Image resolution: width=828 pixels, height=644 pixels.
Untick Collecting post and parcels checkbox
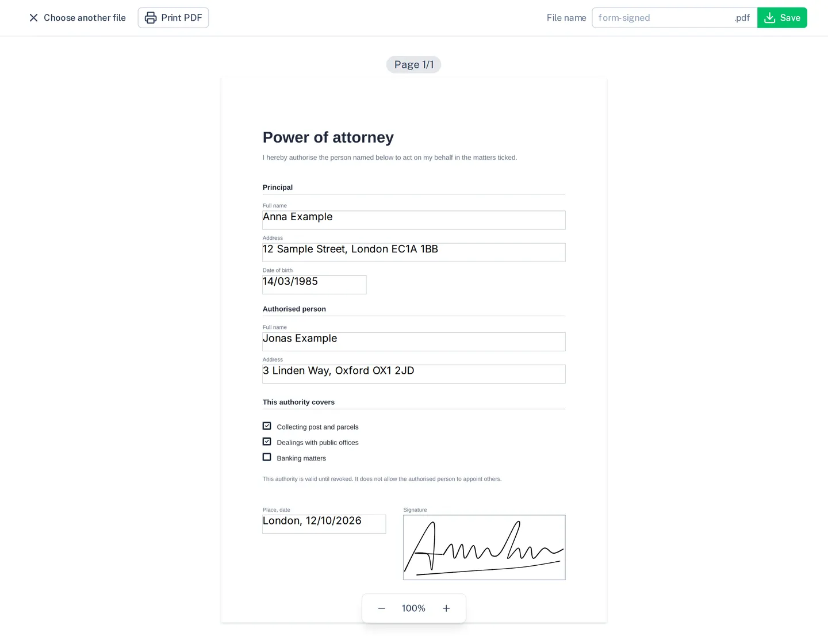click(267, 426)
